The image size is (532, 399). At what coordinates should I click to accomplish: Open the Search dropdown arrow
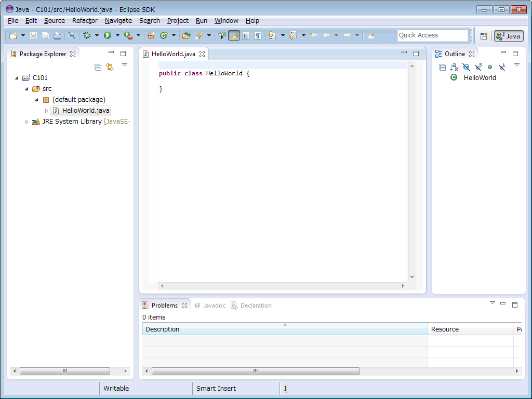click(x=209, y=35)
